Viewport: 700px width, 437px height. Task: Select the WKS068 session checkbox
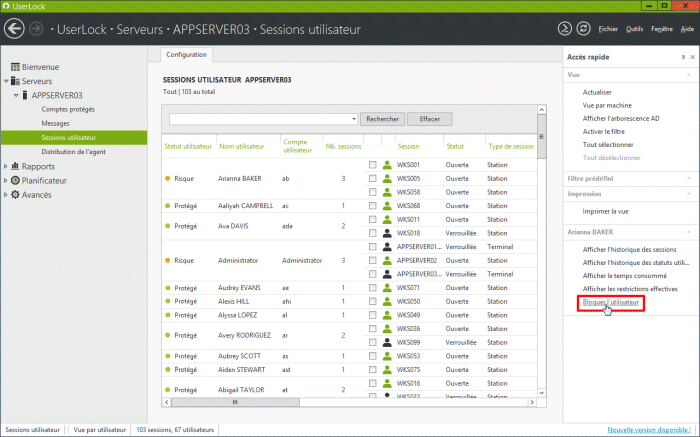372,206
